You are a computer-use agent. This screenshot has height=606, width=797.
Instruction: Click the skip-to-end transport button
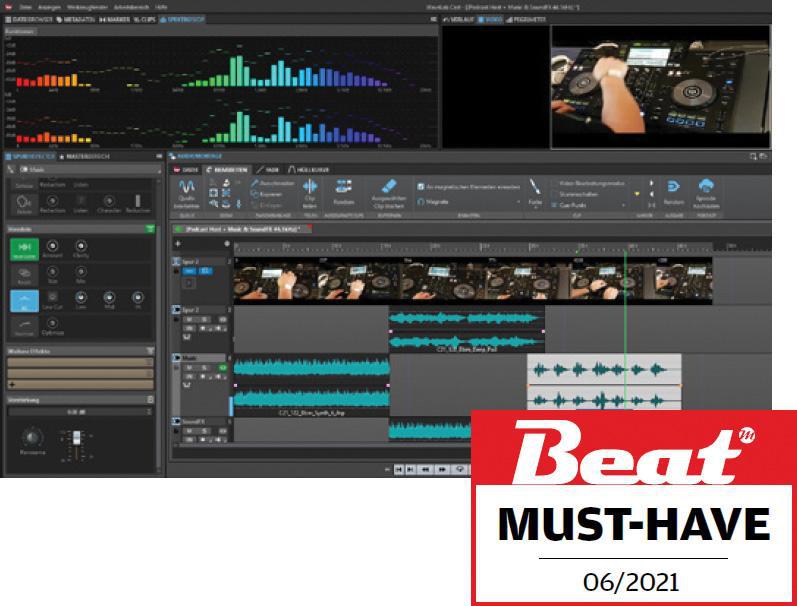tap(410, 469)
